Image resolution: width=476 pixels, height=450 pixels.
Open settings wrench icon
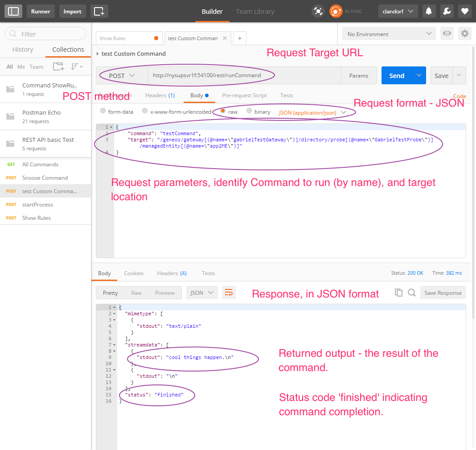click(x=447, y=11)
